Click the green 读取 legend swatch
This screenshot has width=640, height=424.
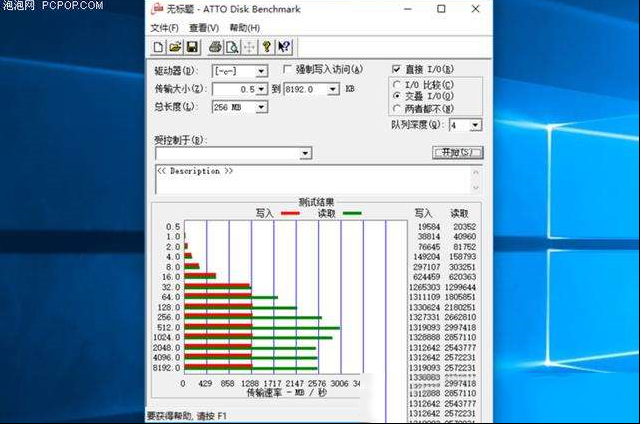point(352,213)
